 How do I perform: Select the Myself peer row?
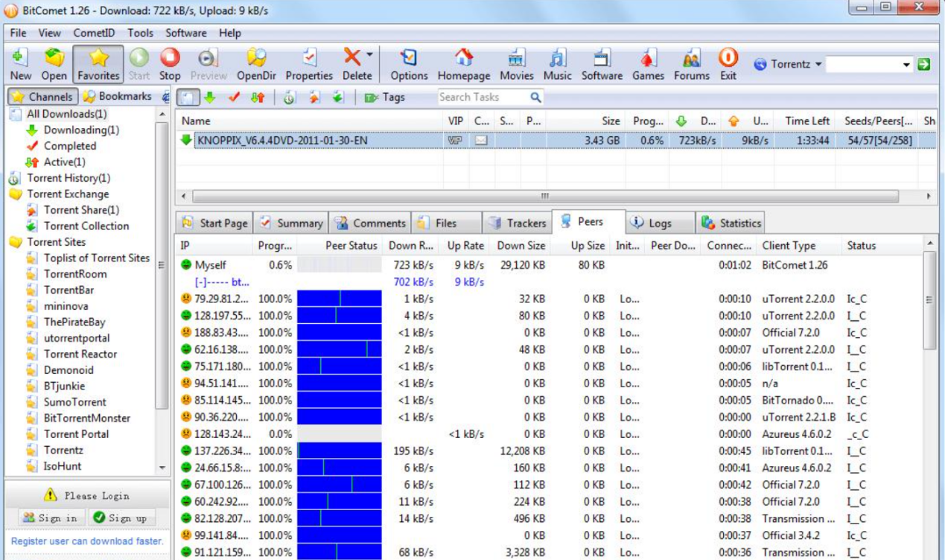[x=550, y=265]
